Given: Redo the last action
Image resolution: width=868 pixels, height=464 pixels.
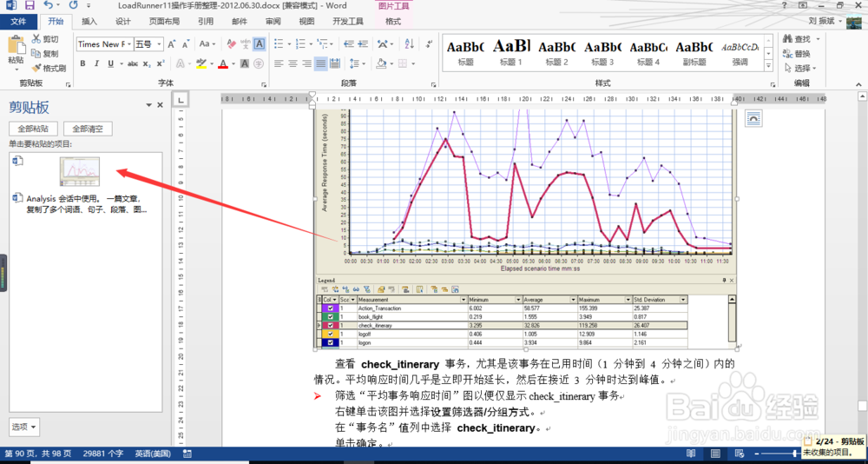Looking at the screenshot, I should click(73, 6).
